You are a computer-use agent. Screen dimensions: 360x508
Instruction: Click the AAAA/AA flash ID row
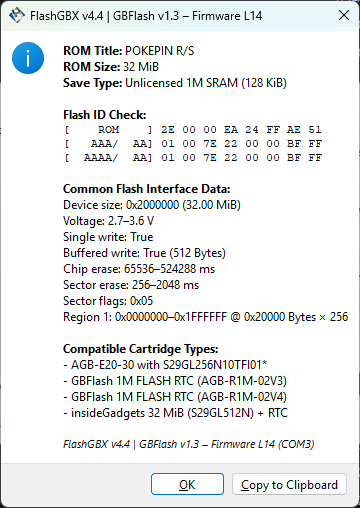click(x=193, y=158)
